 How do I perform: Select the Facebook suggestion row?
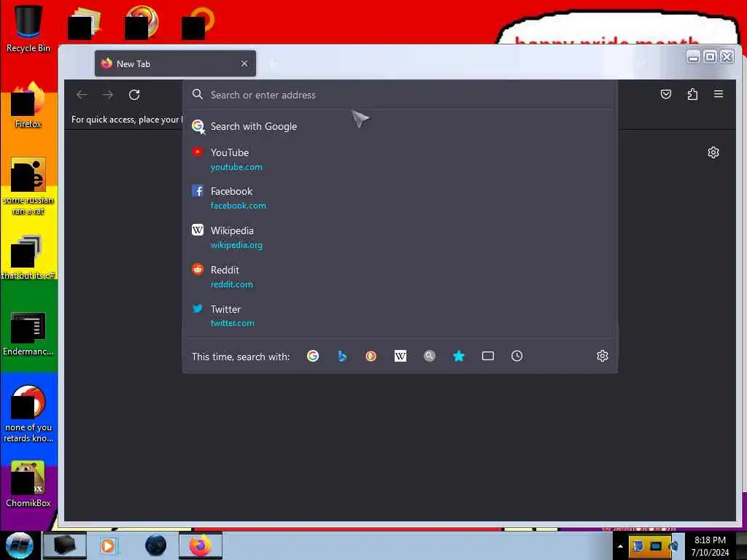[x=400, y=198]
